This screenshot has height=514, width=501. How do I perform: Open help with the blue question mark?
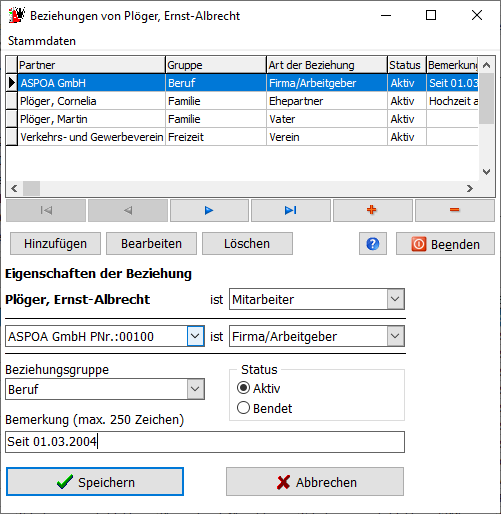pyautogui.click(x=373, y=244)
